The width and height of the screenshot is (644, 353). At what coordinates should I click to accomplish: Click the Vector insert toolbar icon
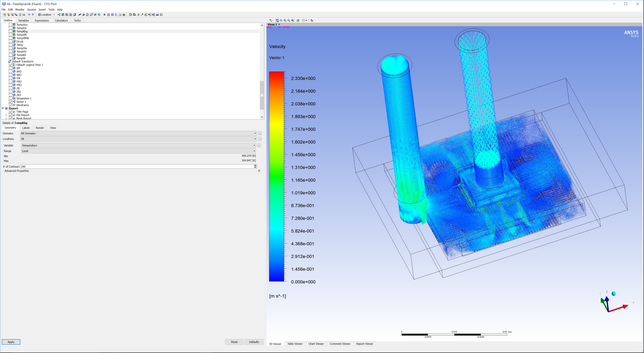pyautogui.click(x=59, y=15)
